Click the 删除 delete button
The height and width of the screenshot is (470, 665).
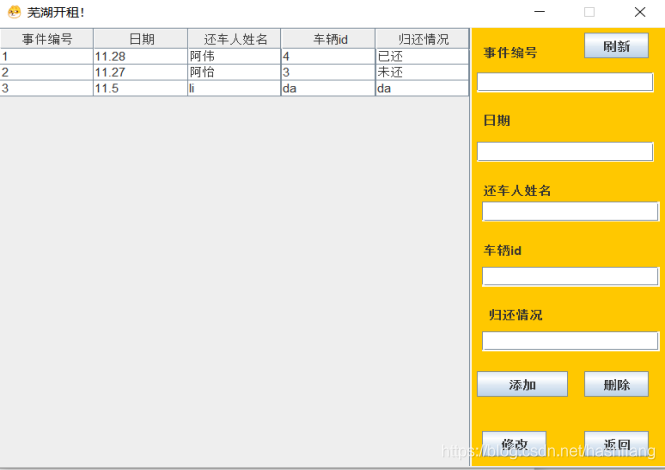[616, 384]
